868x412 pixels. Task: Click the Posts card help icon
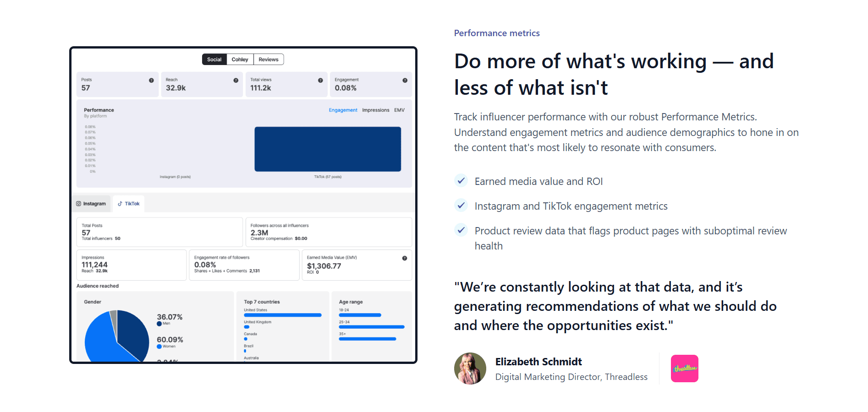[151, 81]
